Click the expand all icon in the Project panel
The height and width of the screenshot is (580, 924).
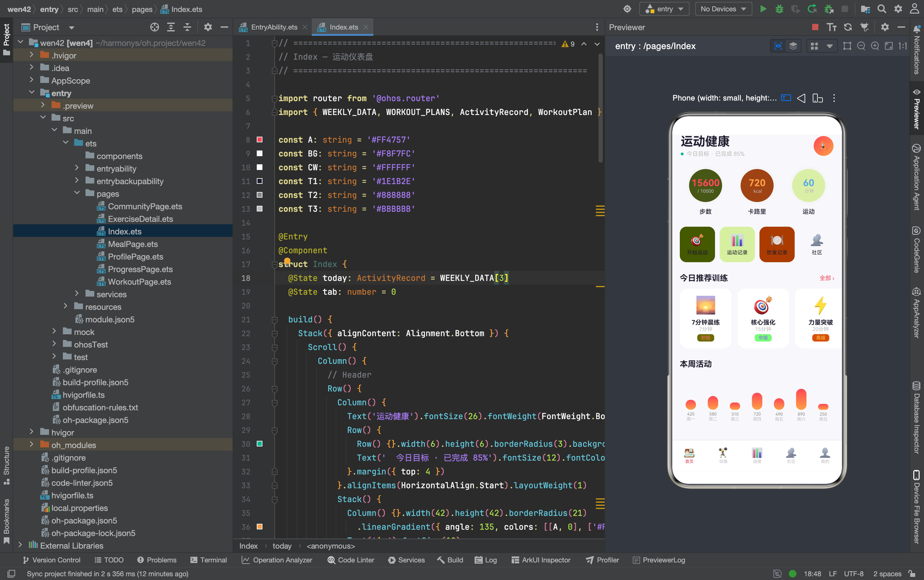(171, 27)
